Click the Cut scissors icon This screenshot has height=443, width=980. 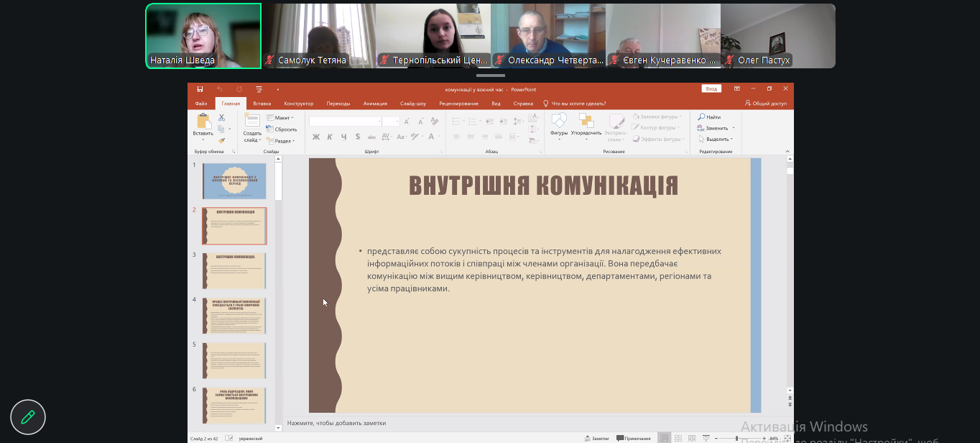tap(222, 118)
